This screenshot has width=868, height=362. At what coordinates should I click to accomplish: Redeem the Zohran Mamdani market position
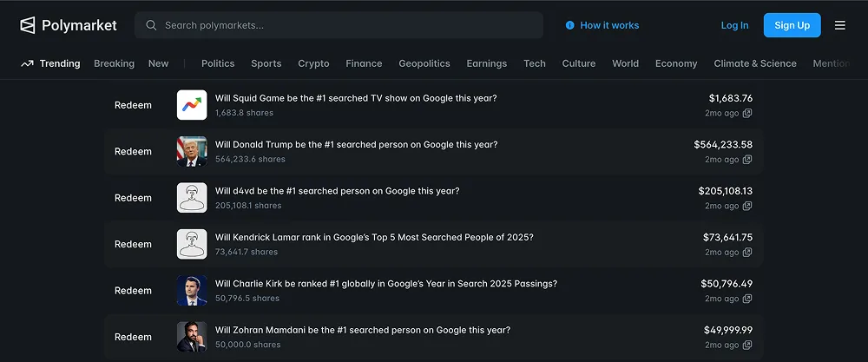133,337
